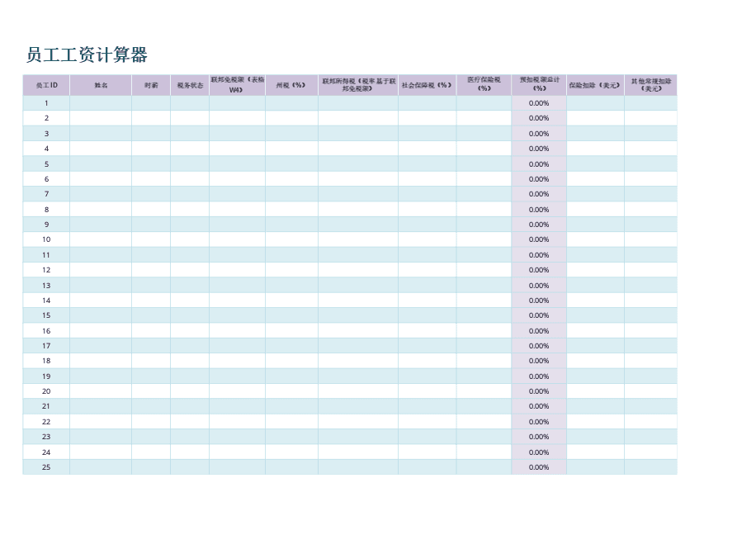This screenshot has width=756, height=535.
Task: Select the 员工ID column header
Action: click(x=46, y=85)
